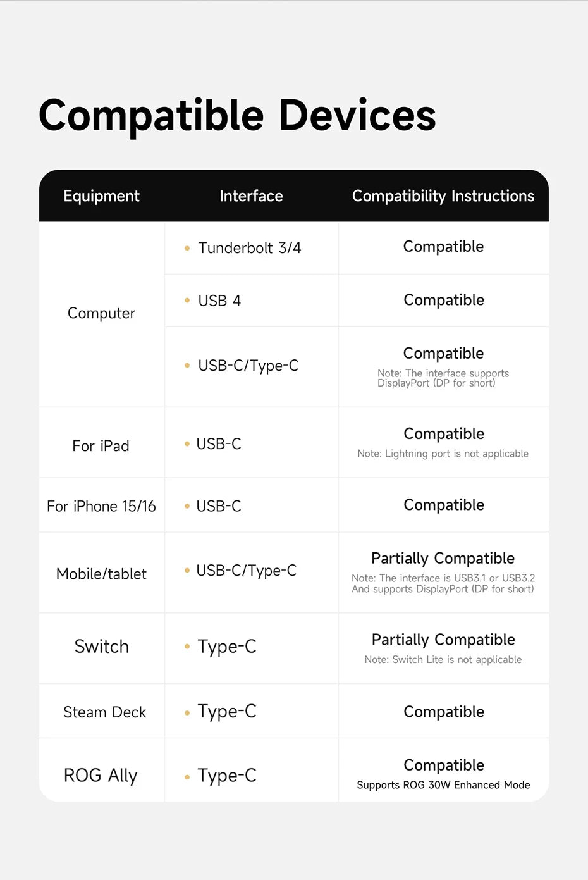Click the Supports ROG 30W Enhanced Mode text

click(x=443, y=785)
